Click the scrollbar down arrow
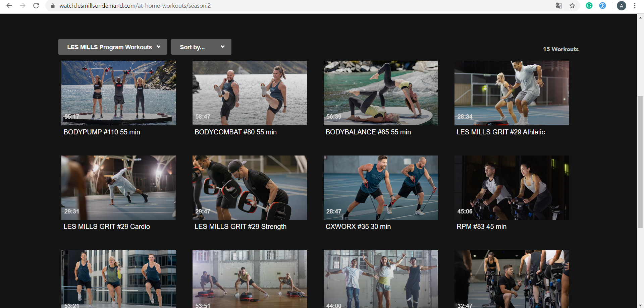 coord(641,305)
